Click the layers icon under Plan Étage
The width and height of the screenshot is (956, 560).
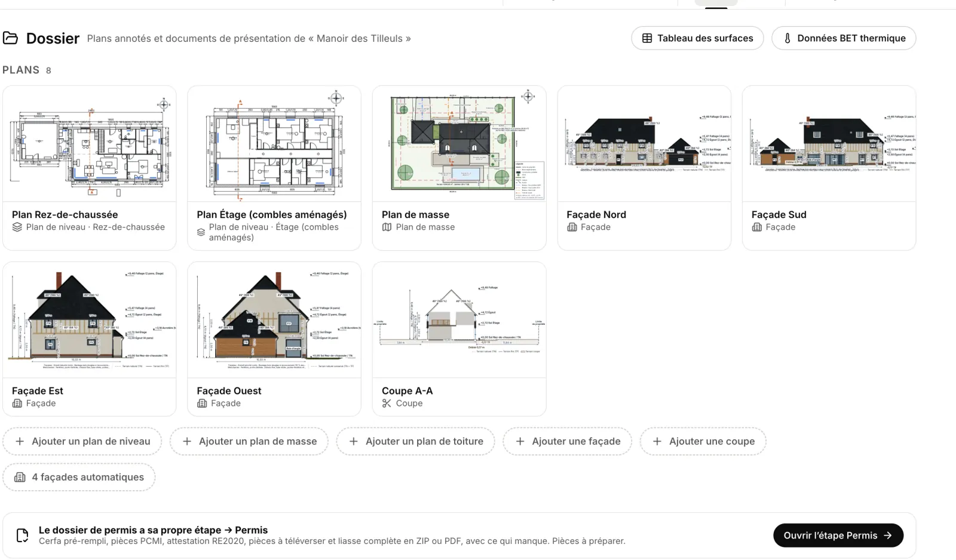coord(201,232)
